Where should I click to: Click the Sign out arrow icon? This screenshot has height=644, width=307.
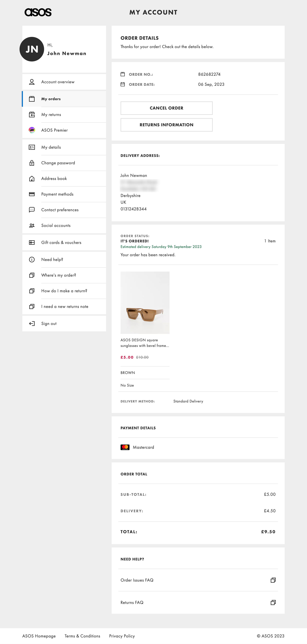tap(32, 323)
